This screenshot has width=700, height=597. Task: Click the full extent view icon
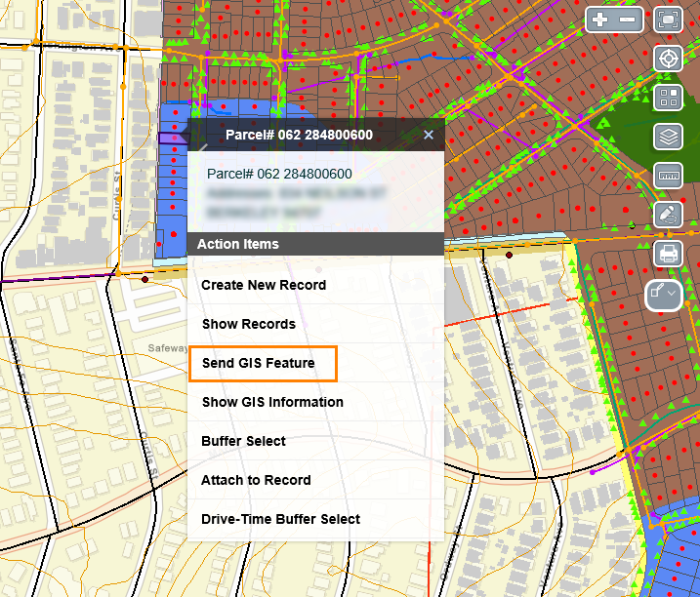(669, 20)
